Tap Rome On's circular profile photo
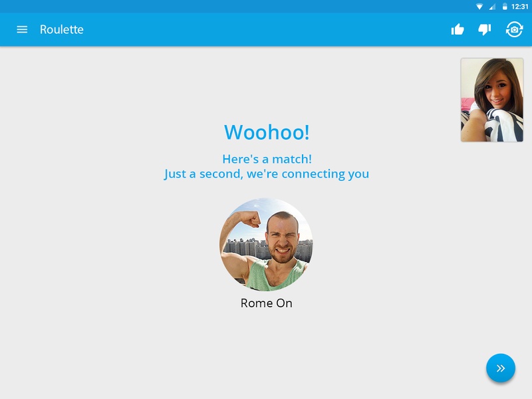 pos(267,244)
